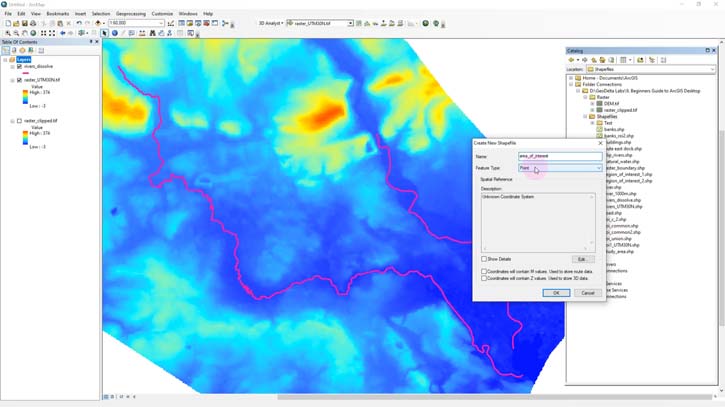This screenshot has width=725, height=407.
Task: Click Connect to Folder icon in Catalog
Action: pyautogui.click(x=640, y=60)
